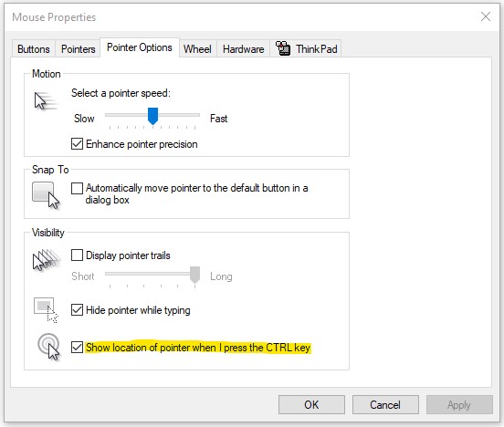Click the OK button
Screen dimensions: 504x427
pos(311,404)
